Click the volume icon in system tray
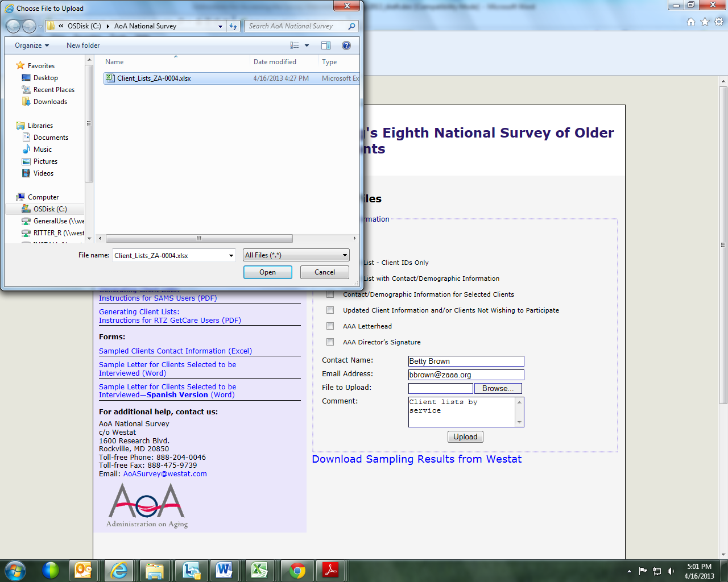The width and height of the screenshot is (728, 582). click(671, 571)
